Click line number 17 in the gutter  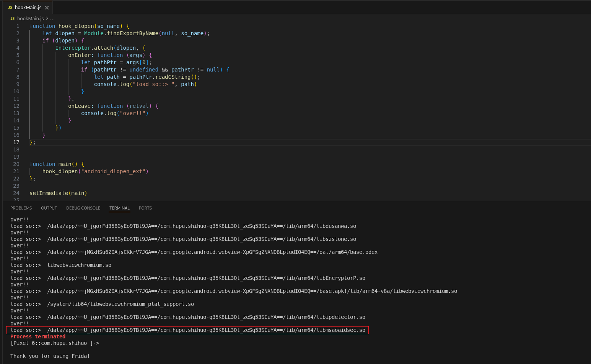point(16,142)
